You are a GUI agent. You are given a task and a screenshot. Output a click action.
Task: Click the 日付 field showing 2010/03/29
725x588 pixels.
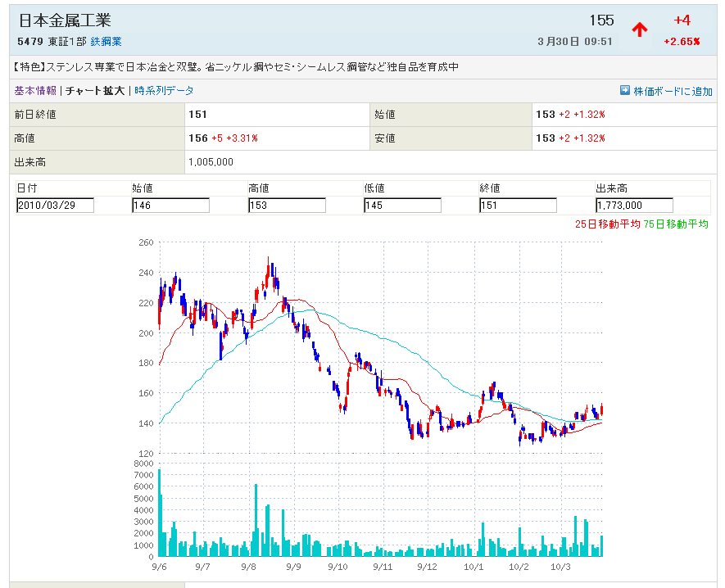[55, 206]
